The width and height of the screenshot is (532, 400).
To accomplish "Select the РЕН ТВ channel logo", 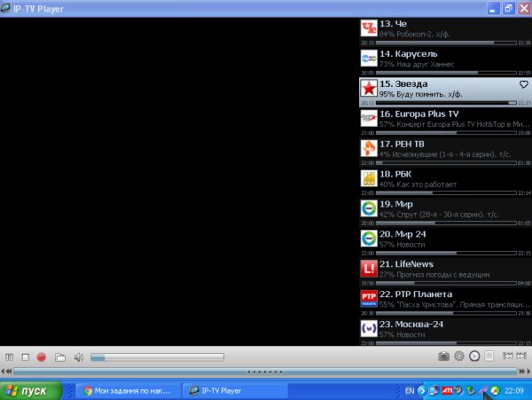I will click(x=369, y=148).
